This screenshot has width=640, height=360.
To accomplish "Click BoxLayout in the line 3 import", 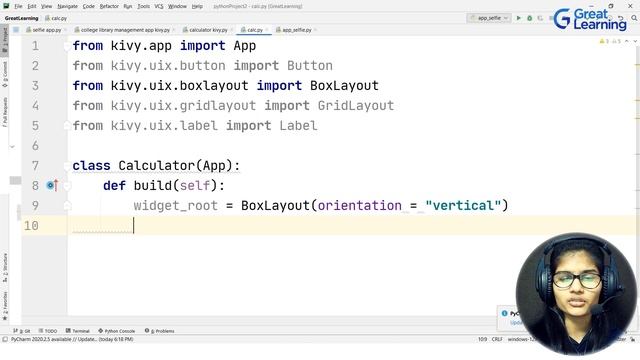I will click(x=344, y=86).
